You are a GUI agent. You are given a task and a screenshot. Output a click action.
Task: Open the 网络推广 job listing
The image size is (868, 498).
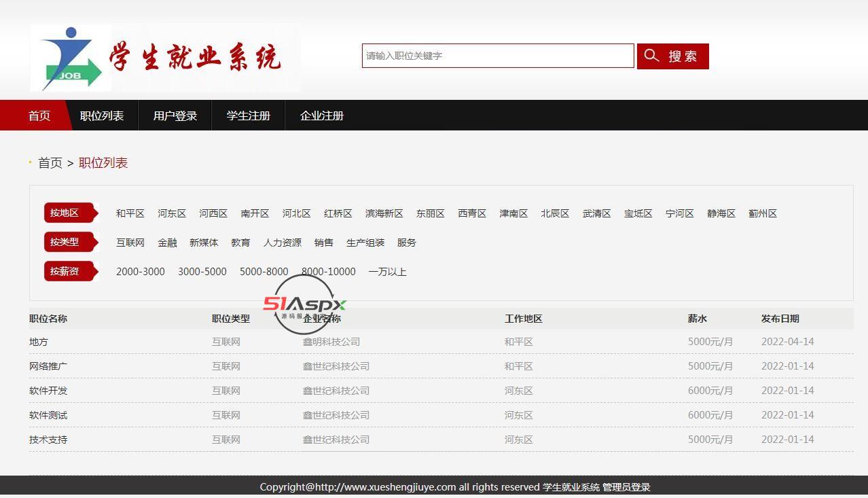pos(48,366)
